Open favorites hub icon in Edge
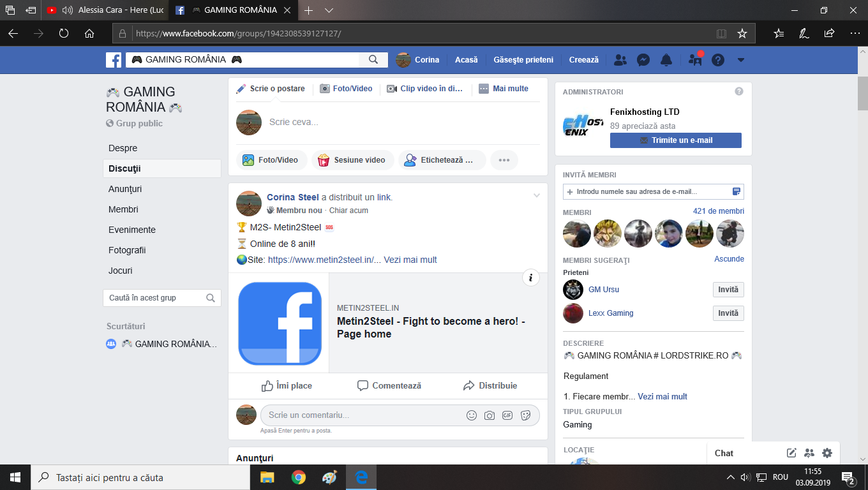 click(779, 33)
